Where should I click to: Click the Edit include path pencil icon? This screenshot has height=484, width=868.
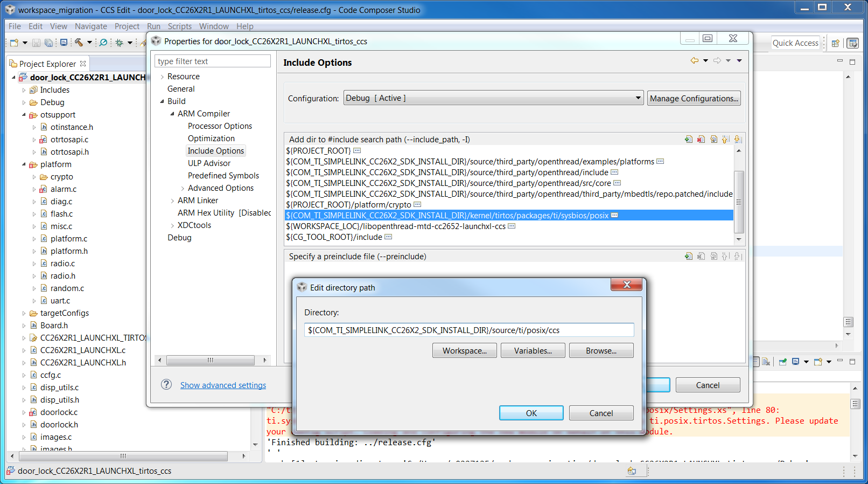click(x=713, y=139)
